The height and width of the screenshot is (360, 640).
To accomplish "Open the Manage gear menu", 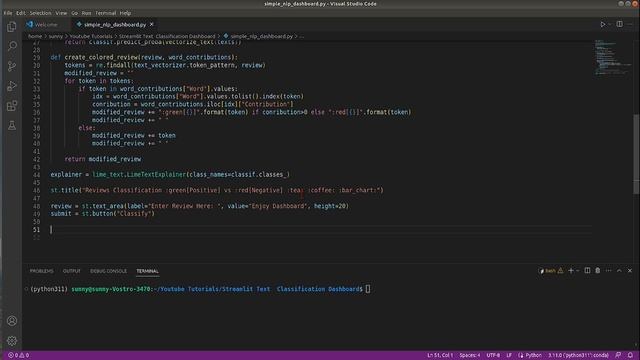I will 12,340.
